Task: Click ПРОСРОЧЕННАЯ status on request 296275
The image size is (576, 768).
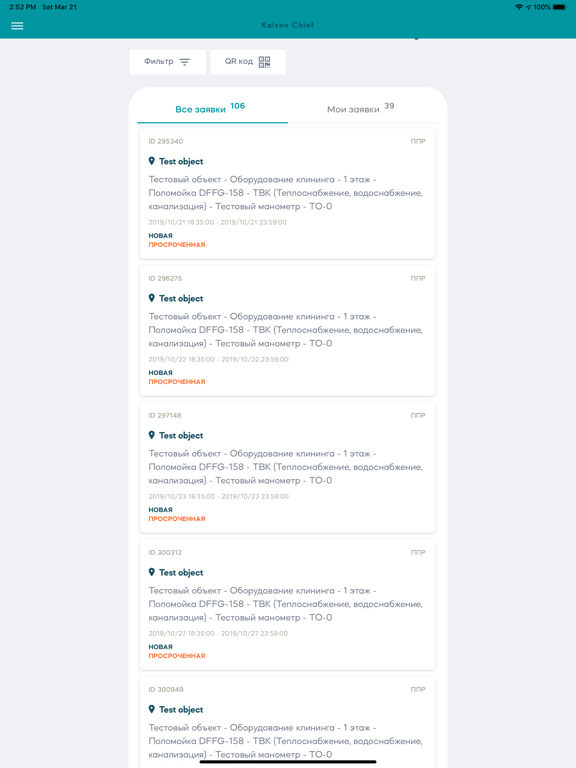Action: pyautogui.click(x=177, y=382)
